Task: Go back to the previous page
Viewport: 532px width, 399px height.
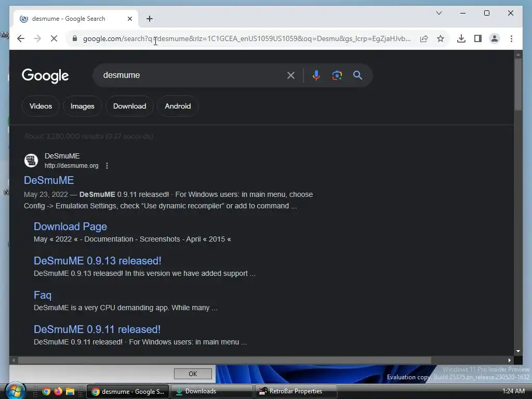Action: click(x=21, y=38)
